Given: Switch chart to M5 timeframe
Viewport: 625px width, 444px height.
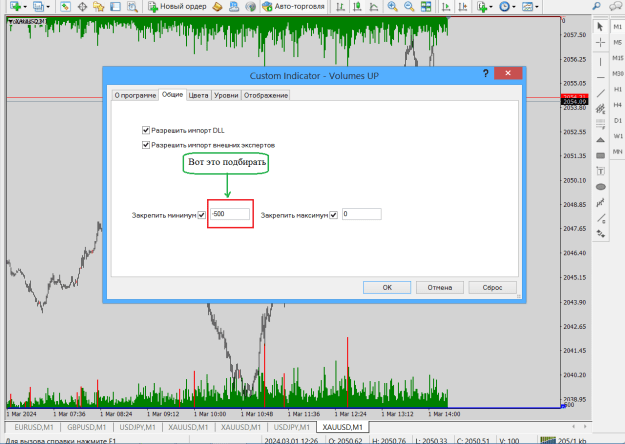Looking at the screenshot, I should 617,42.
